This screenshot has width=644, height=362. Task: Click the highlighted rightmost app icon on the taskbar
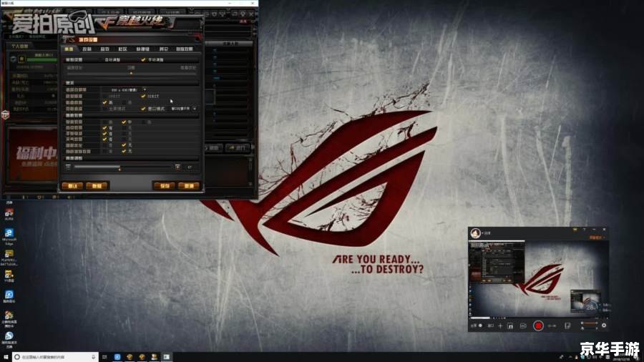[166, 357]
